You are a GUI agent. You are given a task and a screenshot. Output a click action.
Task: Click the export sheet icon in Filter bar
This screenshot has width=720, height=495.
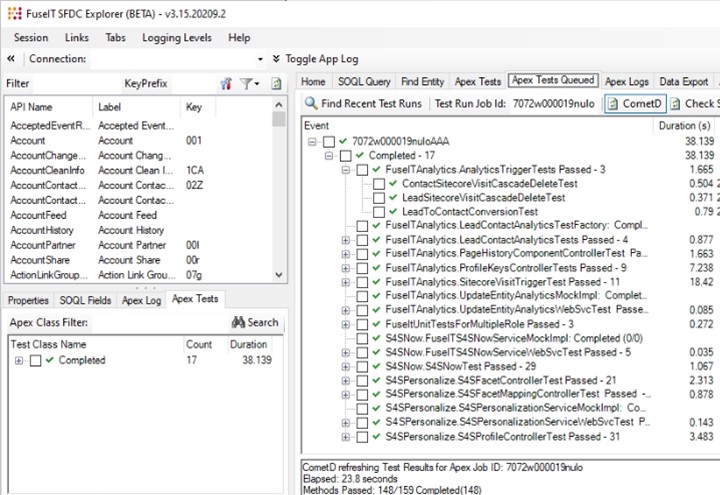point(276,84)
